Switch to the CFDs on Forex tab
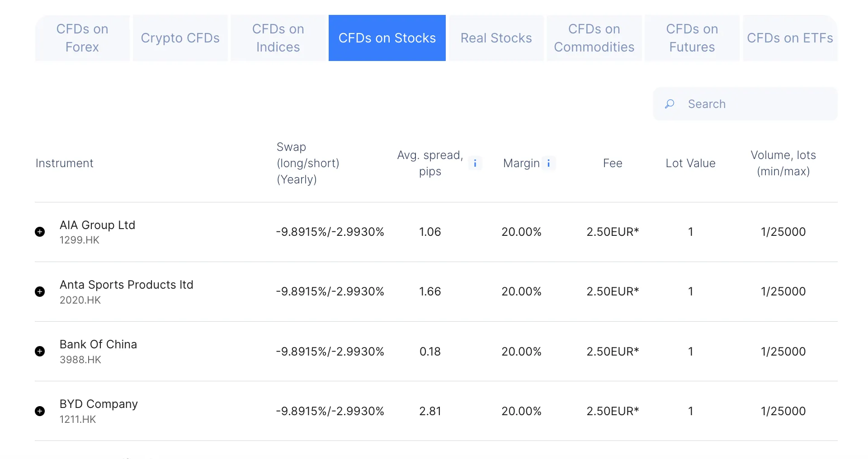 click(82, 38)
